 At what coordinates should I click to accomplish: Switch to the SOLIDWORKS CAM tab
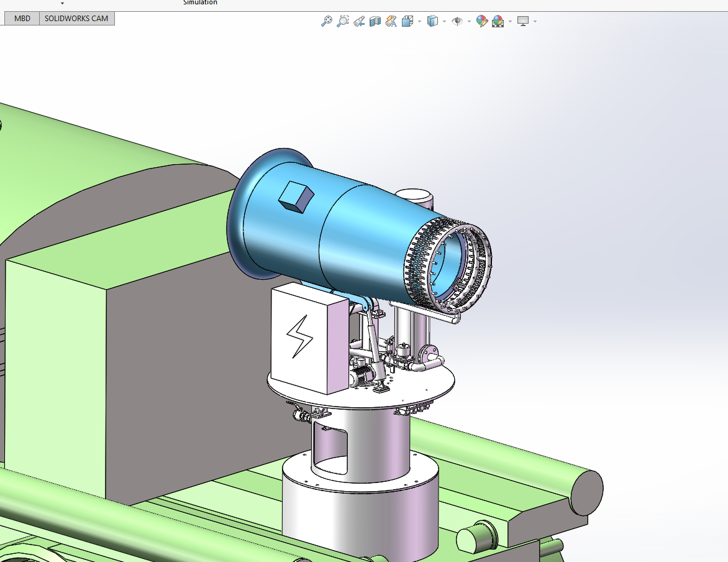click(x=76, y=19)
